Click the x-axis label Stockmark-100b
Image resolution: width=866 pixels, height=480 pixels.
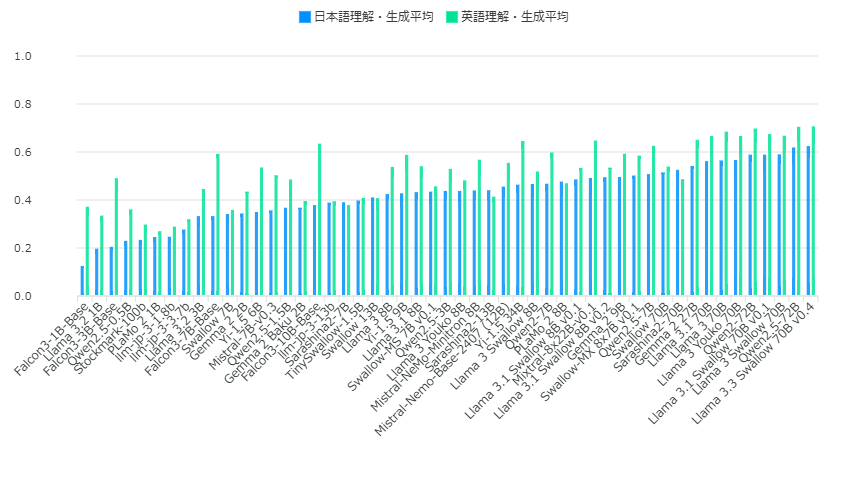click(110, 338)
